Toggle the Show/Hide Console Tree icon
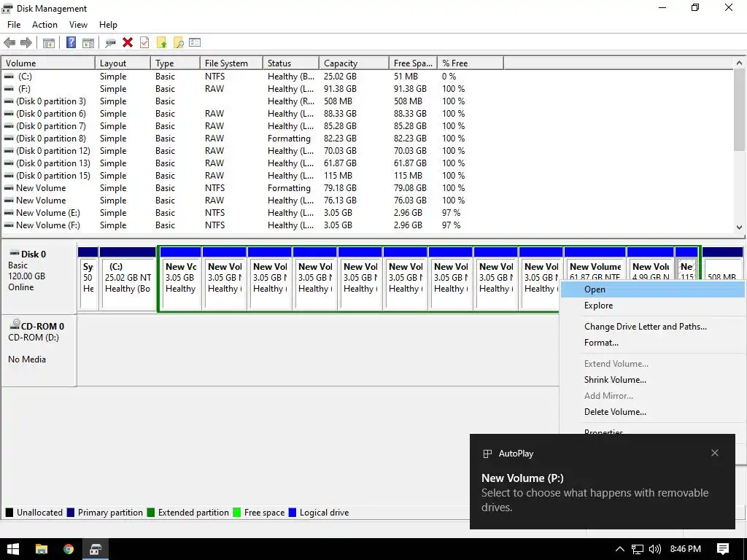The height and width of the screenshot is (560, 747). click(x=49, y=43)
